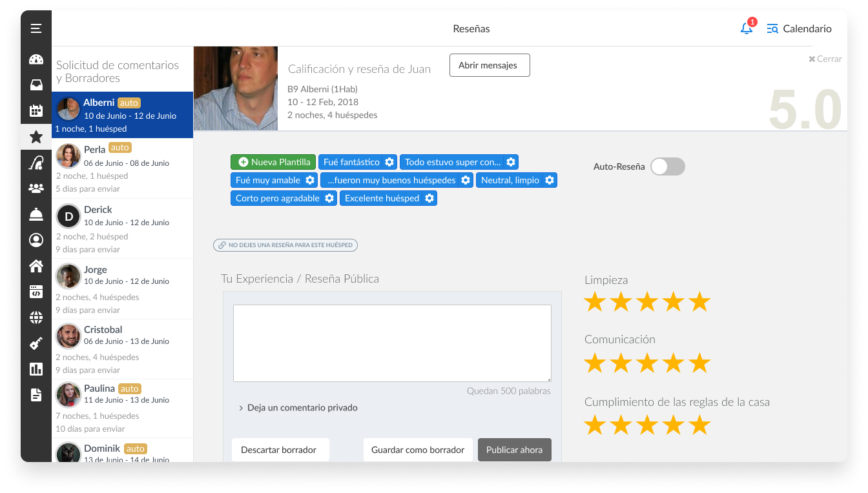The width and height of the screenshot is (868, 493).
Task: Click the notification bell icon
Action: tap(747, 28)
